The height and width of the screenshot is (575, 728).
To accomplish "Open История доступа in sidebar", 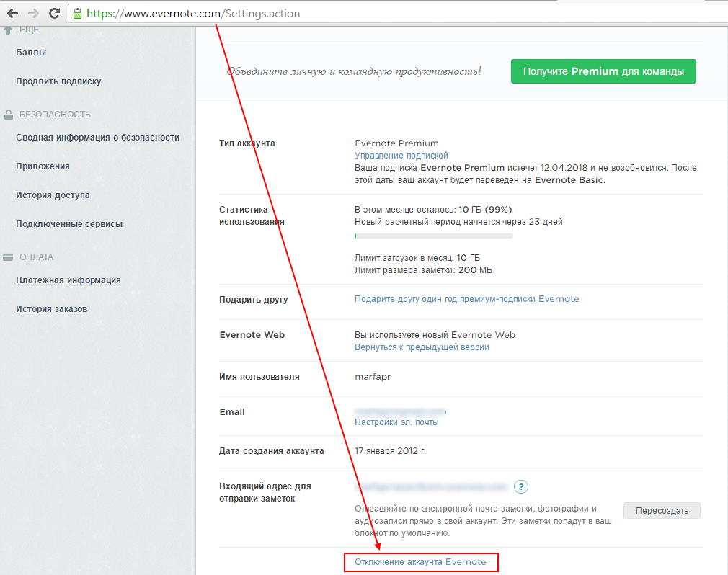I will [x=53, y=195].
